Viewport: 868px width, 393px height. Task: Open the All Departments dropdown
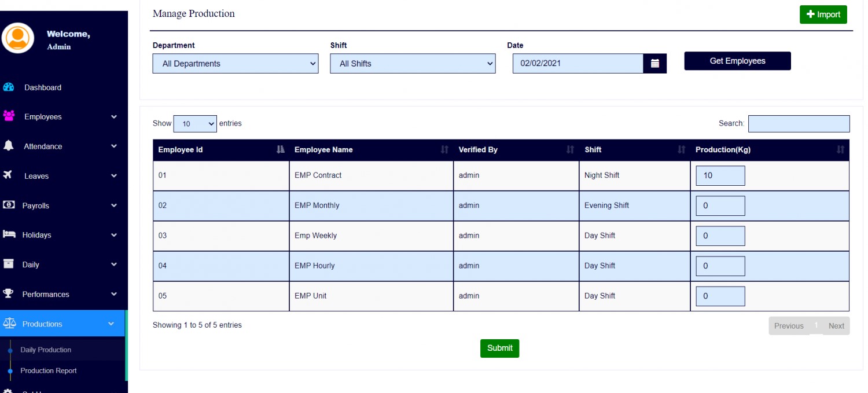(236, 64)
